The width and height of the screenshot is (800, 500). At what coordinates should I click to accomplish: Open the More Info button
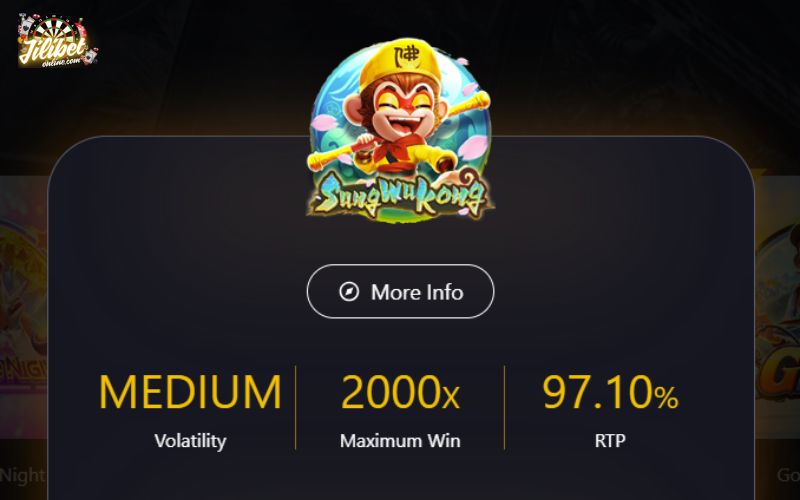tap(400, 291)
